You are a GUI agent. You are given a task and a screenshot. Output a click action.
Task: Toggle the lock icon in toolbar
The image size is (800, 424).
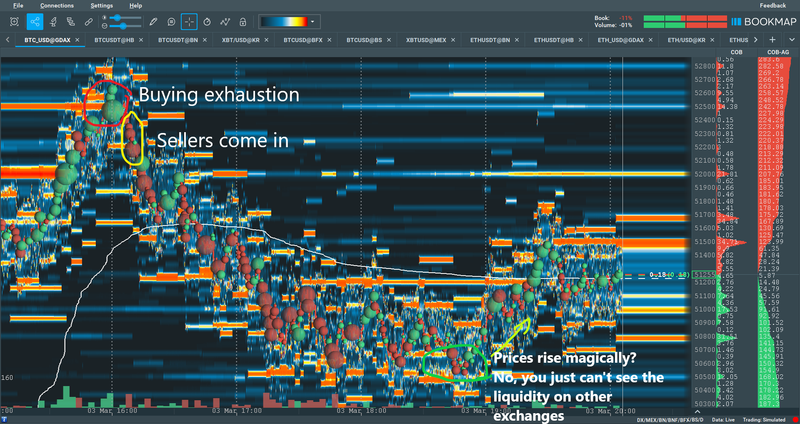click(243, 22)
